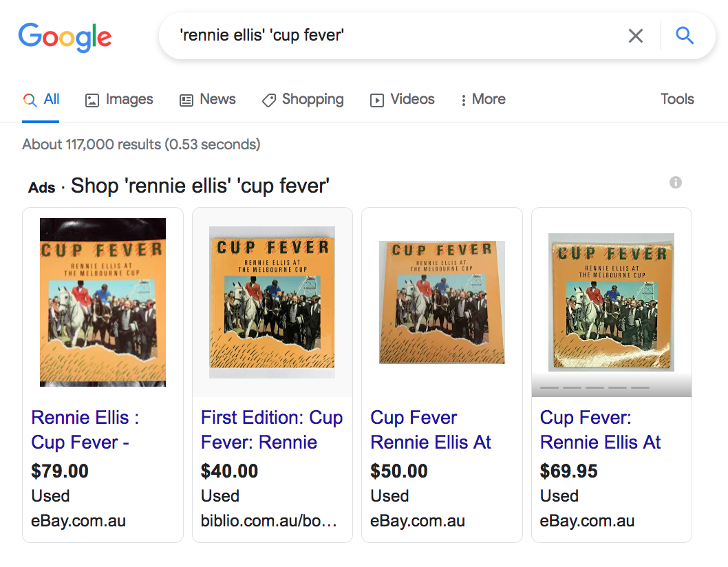Click the $50.00 'Cup Fever Rennie Ellis At' link

[430, 429]
